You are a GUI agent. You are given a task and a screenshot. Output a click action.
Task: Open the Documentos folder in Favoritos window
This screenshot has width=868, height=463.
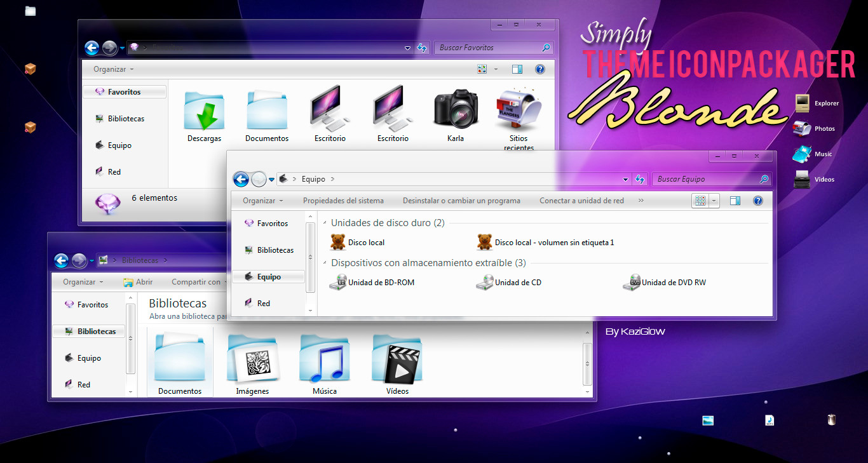point(267,116)
